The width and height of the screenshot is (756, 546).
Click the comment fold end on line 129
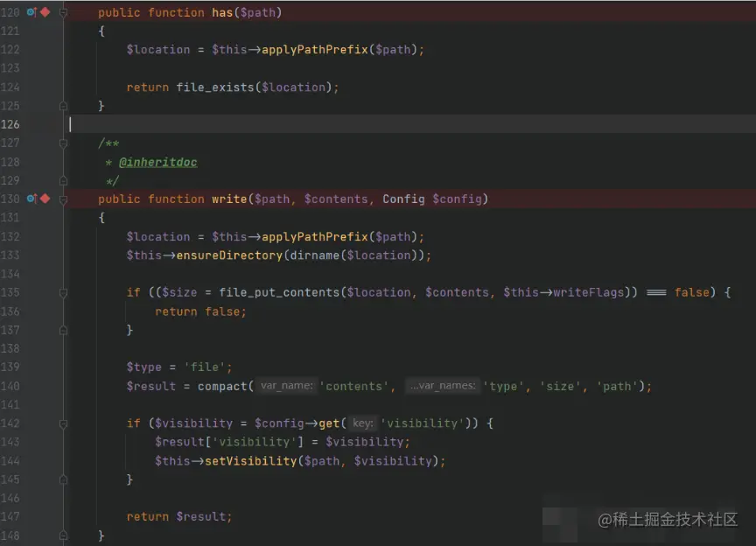pyautogui.click(x=63, y=180)
